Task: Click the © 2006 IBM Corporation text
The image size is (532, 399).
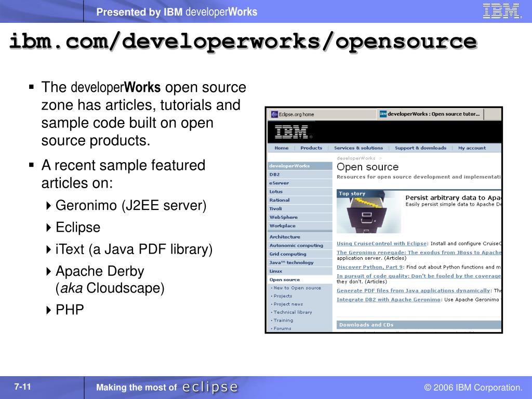Action: click(x=473, y=388)
